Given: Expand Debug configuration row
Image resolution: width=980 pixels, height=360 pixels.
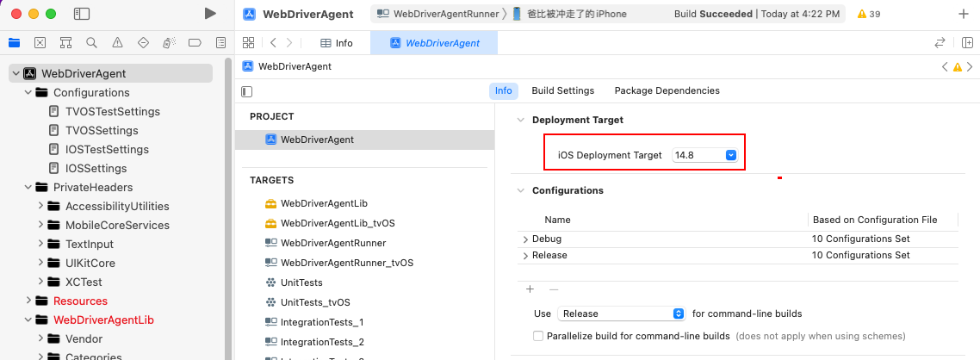Looking at the screenshot, I should click(525, 239).
